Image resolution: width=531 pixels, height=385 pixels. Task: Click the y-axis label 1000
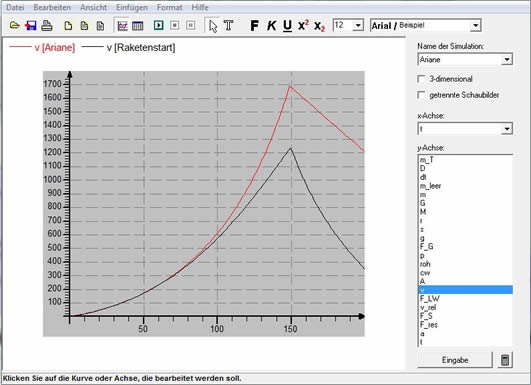[53, 179]
